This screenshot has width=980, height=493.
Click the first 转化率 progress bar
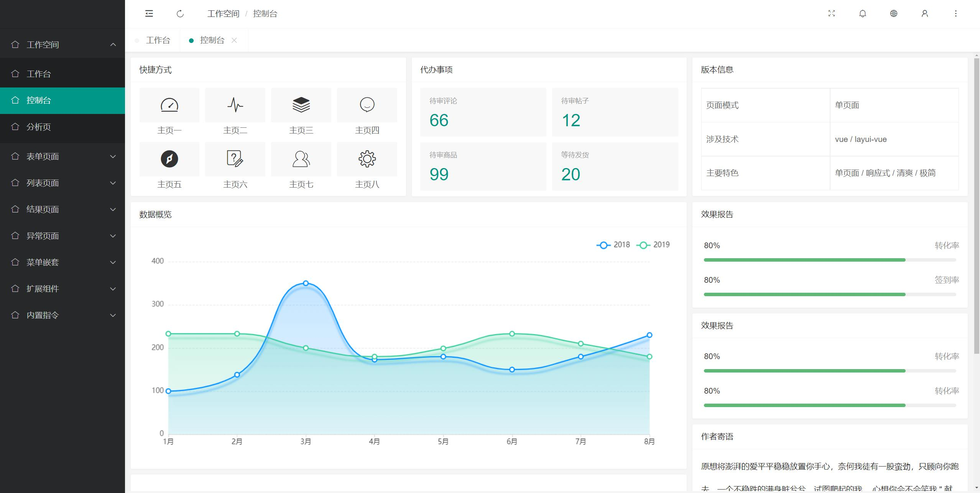click(x=830, y=260)
